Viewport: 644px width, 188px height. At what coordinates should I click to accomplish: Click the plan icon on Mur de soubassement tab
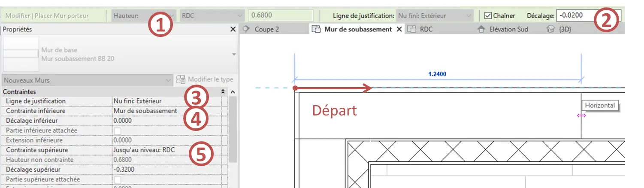(317, 29)
